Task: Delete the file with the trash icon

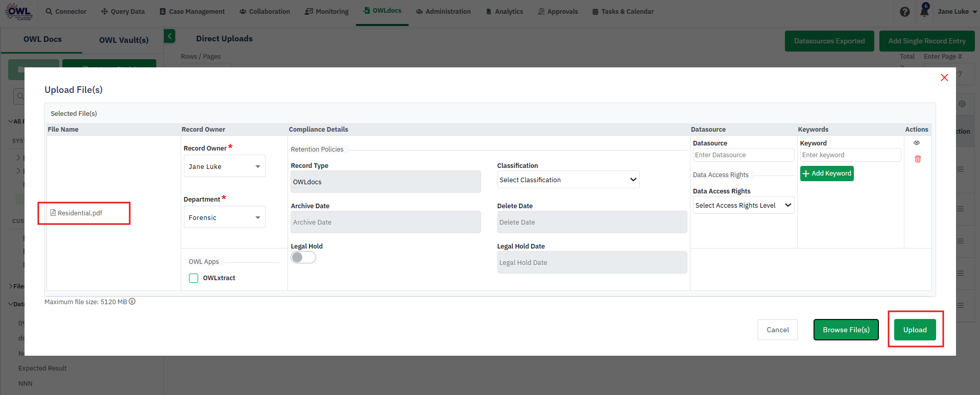Action: [918, 159]
